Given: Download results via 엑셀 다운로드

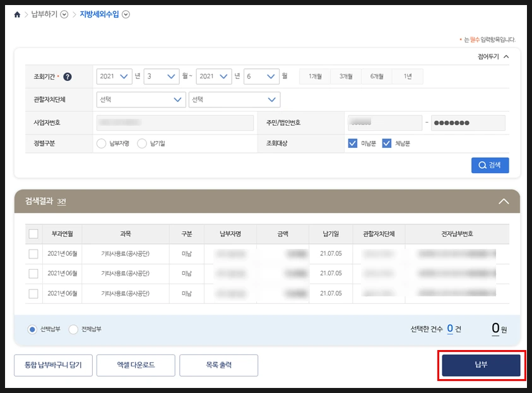Looking at the screenshot, I should click(x=136, y=365).
